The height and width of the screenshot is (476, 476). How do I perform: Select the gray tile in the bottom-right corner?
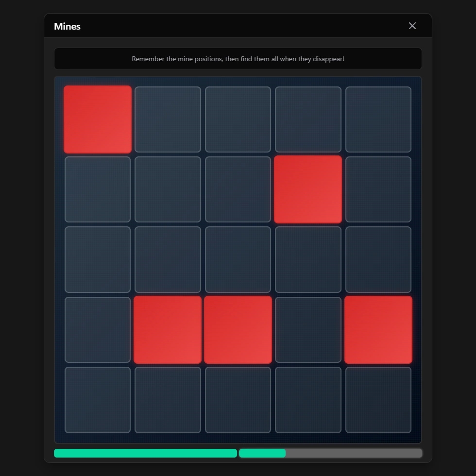pos(378,400)
